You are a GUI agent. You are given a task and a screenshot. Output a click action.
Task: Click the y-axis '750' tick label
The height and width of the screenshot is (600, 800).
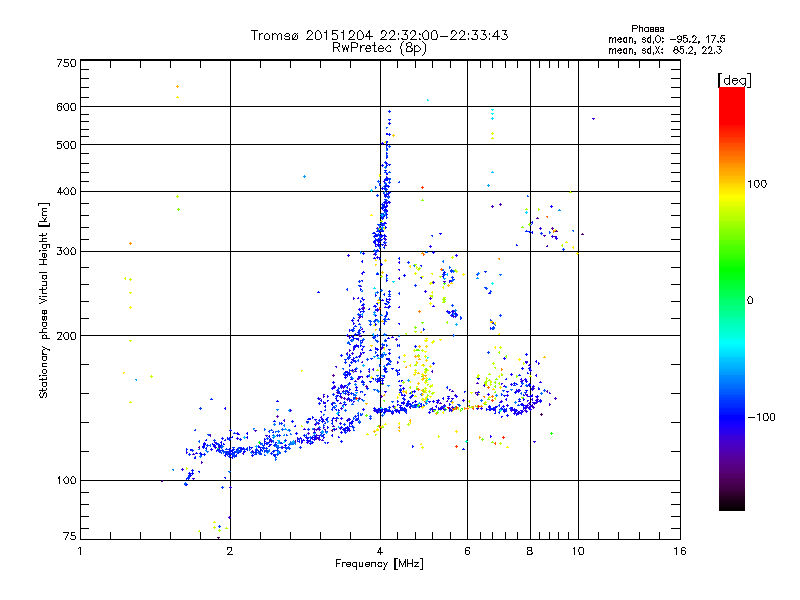tap(67, 63)
